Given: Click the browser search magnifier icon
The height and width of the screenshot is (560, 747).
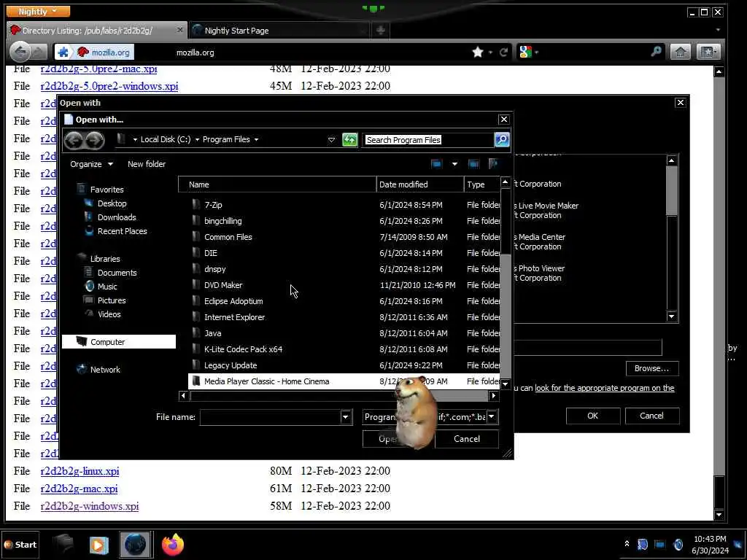Looking at the screenshot, I should (x=656, y=52).
